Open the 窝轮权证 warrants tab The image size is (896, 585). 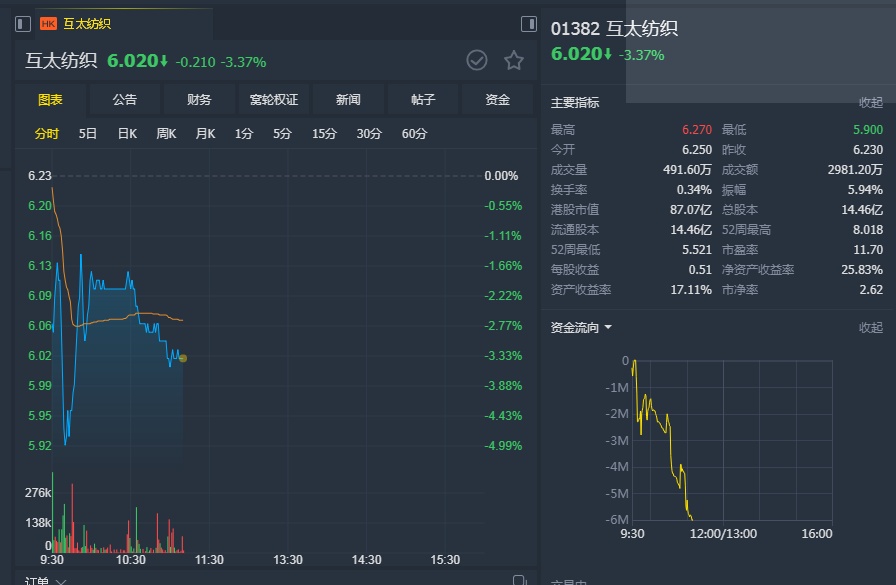click(x=274, y=100)
